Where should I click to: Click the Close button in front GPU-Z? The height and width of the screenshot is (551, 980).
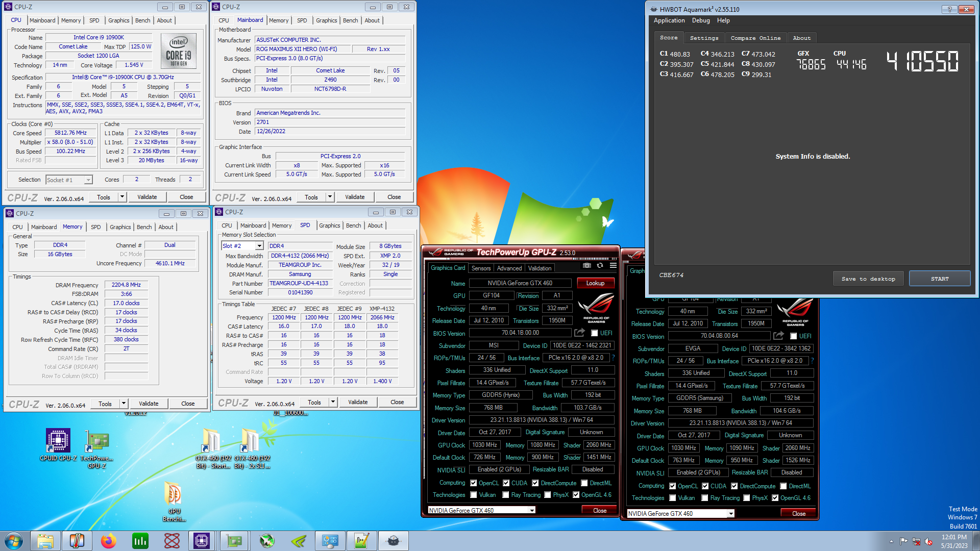point(600,510)
